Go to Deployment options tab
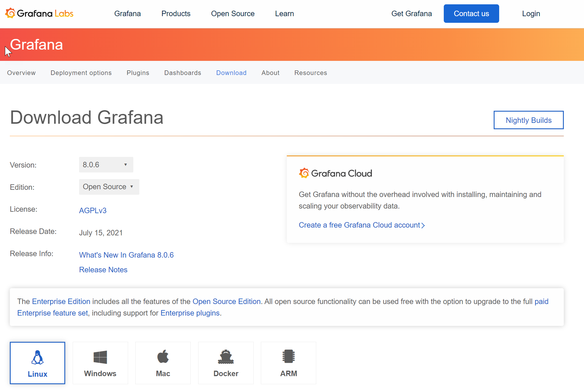The image size is (584, 392). [x=81, y=73]
